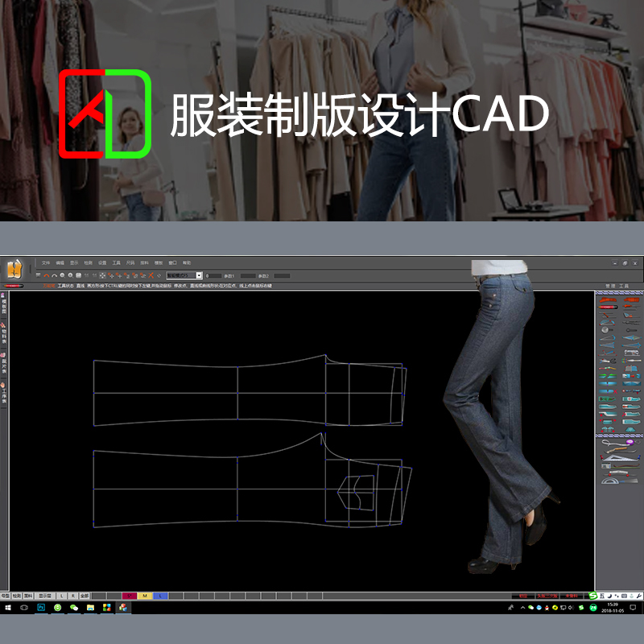Viewport: 644px width, 644px height.
Task: Select the red pattern piece tool in the top-left of the tool panel
Action: [608, 299]
